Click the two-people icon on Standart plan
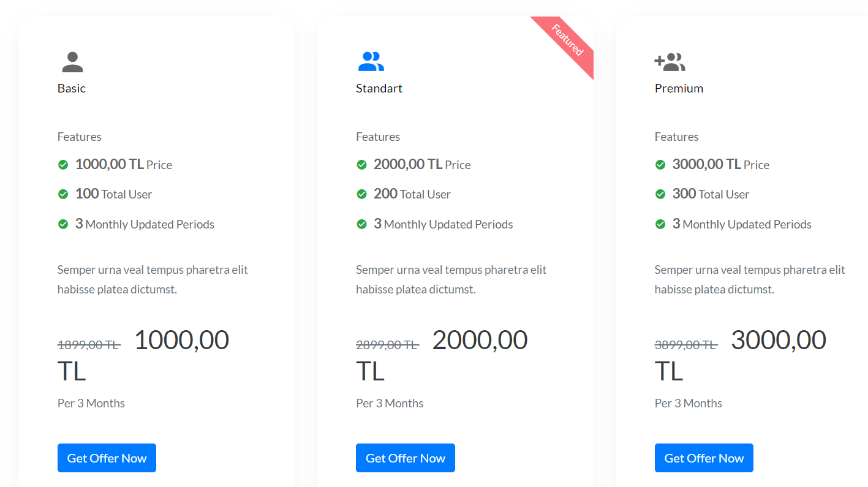 [x=371, y=60]
